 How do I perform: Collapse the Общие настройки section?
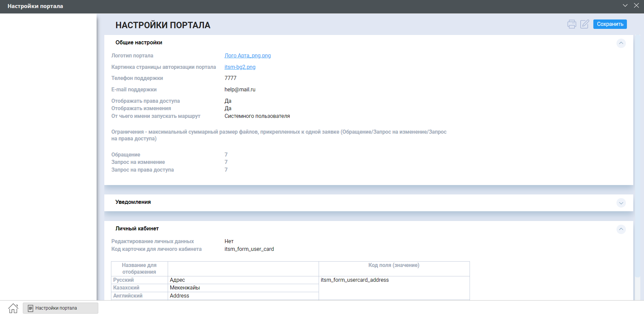point(621,43)
